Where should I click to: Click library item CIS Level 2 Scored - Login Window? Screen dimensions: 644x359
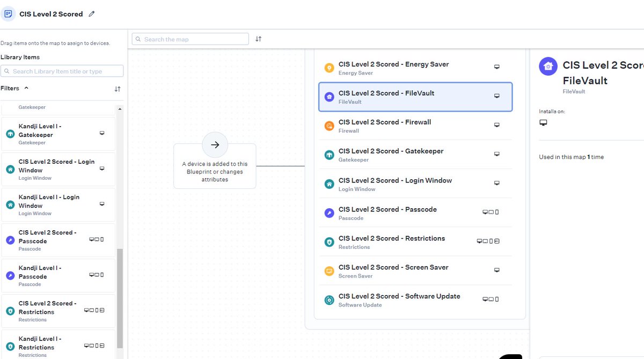click(58, 169)
